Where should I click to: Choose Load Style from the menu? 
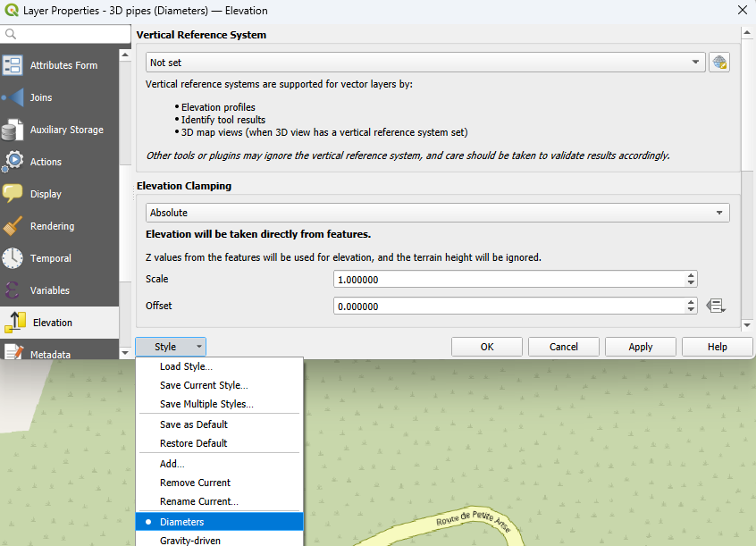[186, 366]
